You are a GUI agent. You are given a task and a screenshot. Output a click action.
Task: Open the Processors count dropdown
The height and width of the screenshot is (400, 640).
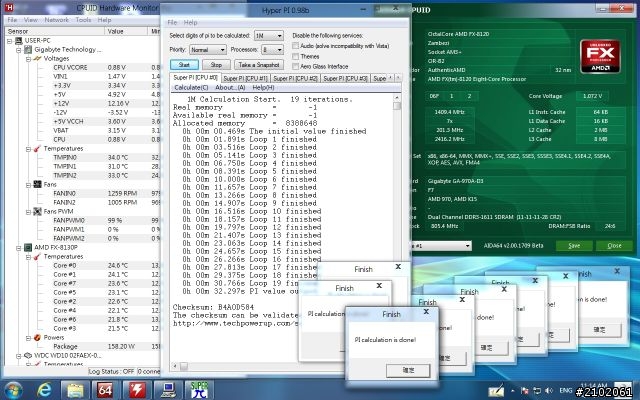(x=272, y=50)
